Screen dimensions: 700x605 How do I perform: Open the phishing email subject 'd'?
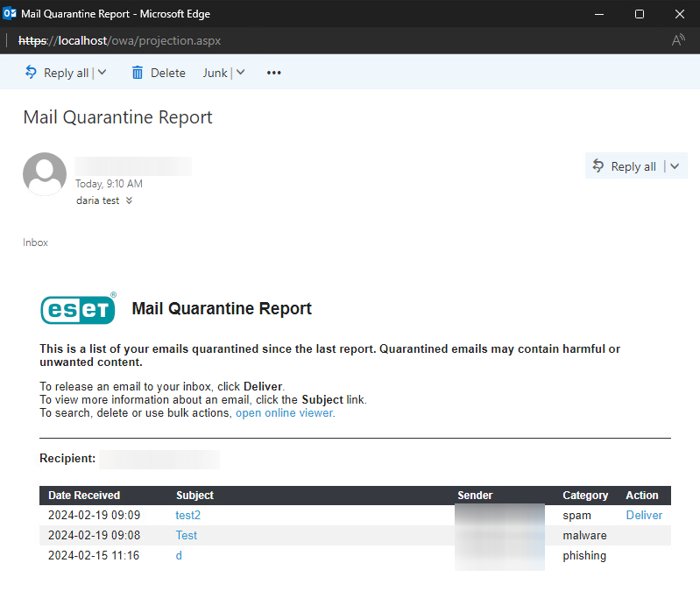coord(179,556)
